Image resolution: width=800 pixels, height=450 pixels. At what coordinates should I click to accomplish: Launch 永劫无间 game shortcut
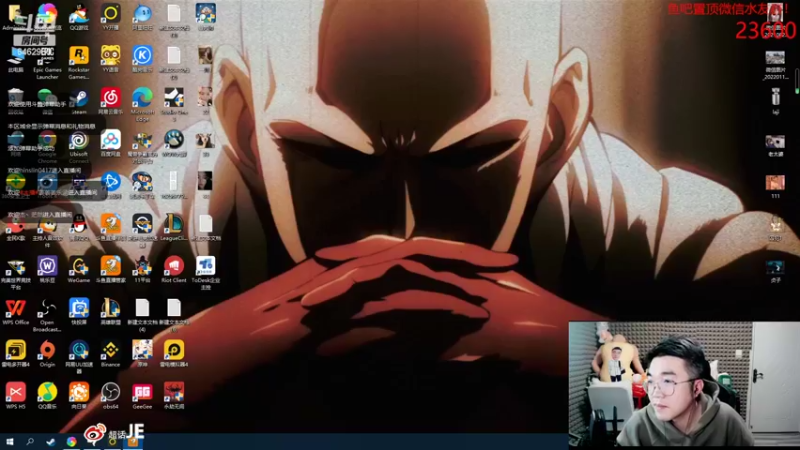pos(174,395)
